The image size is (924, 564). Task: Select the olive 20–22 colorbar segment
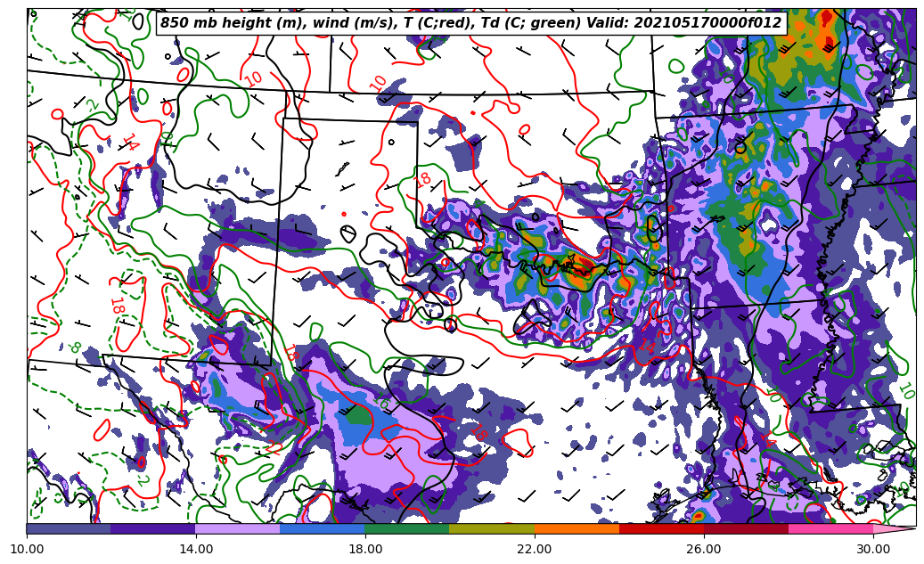492,528
